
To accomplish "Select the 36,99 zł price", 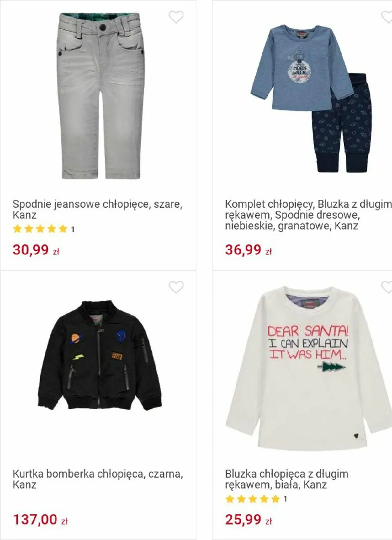I will point(248,250).
